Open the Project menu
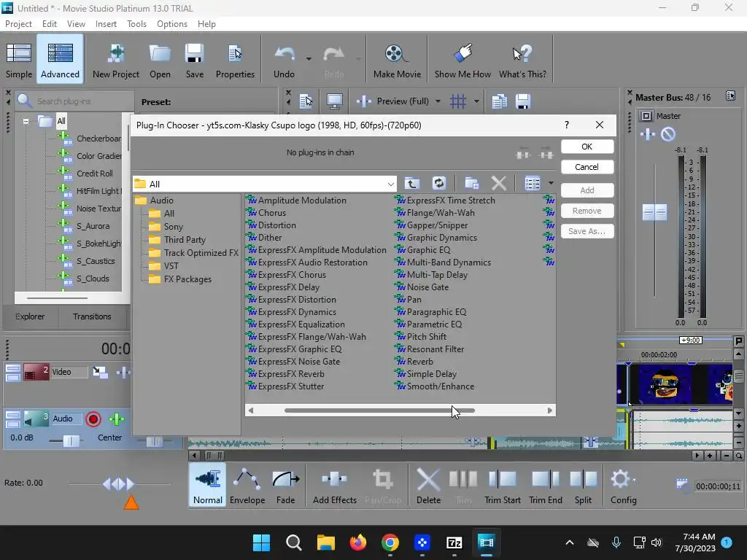The width and height of the screenshot is (747, 560). click(18, 24)
